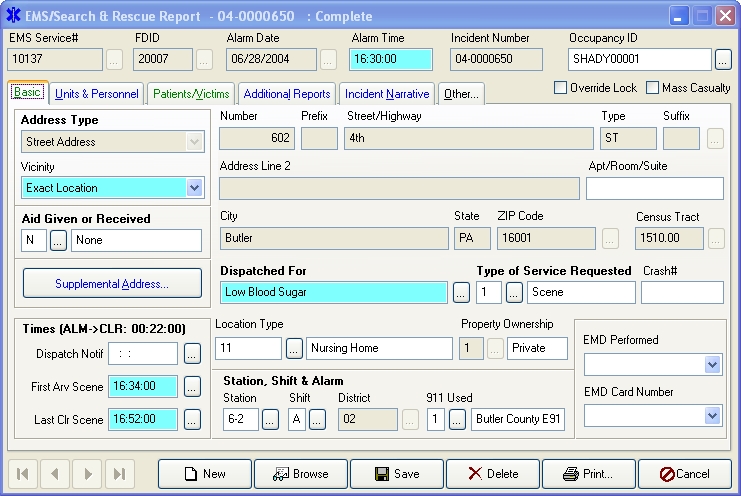Enable the Override Lock checkbox
The image size is (741, 496).
(561, 88)
